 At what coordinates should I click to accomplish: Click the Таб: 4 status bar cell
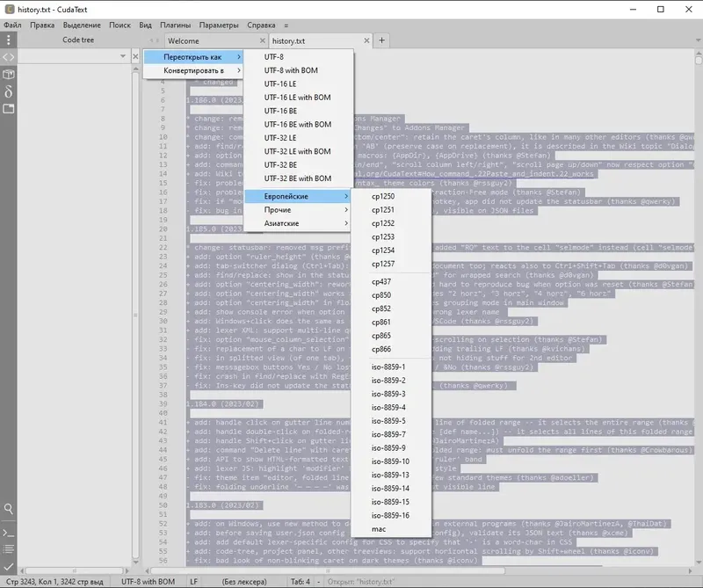(301, 581)
